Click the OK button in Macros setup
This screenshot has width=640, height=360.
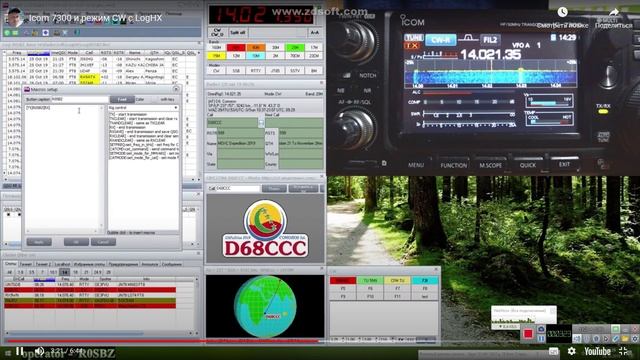tap(76, 242)
